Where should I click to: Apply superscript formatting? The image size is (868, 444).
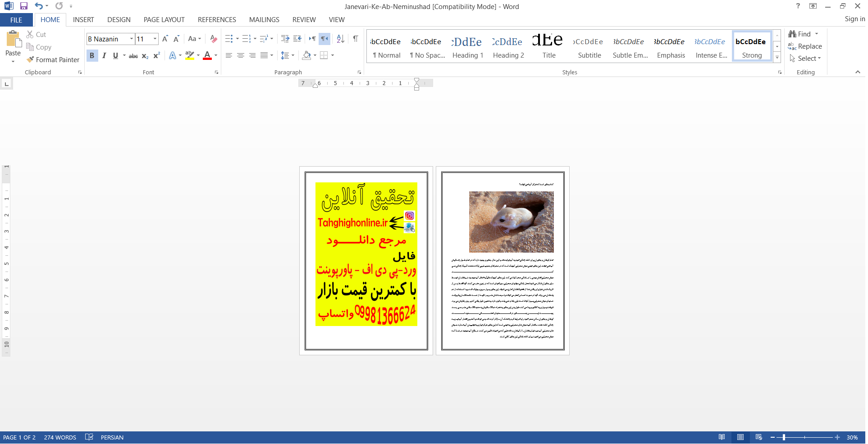coord(156,55)
